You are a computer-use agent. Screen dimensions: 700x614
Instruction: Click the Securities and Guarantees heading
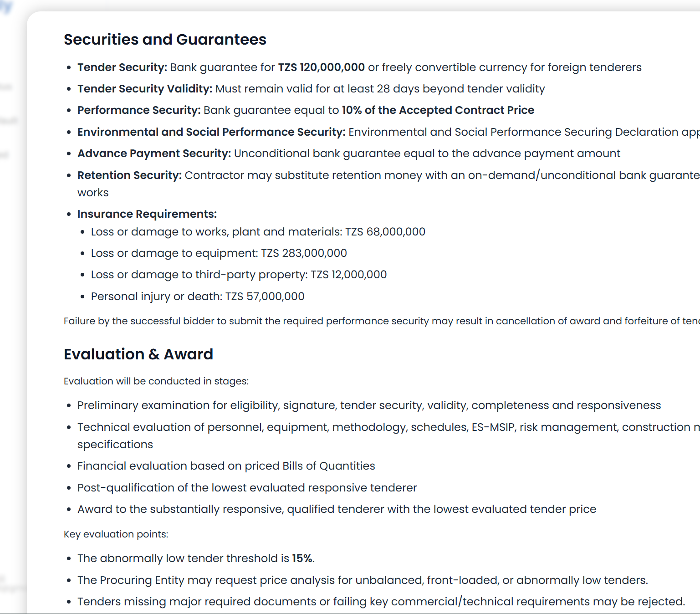click(165, 40)
